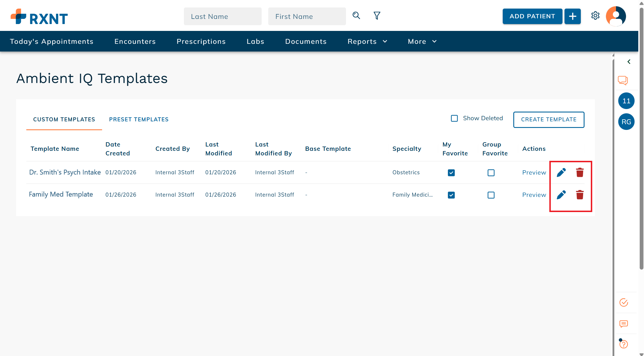The image size is (644, 356).
Task: Collapse the right sidebar with chevron
Action: point(629,62)
